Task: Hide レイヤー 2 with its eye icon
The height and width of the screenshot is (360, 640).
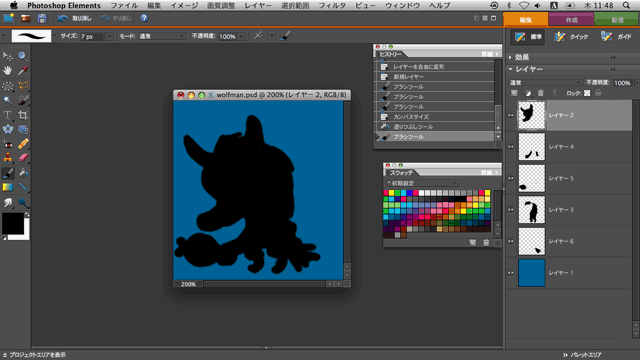Action: 511,116
